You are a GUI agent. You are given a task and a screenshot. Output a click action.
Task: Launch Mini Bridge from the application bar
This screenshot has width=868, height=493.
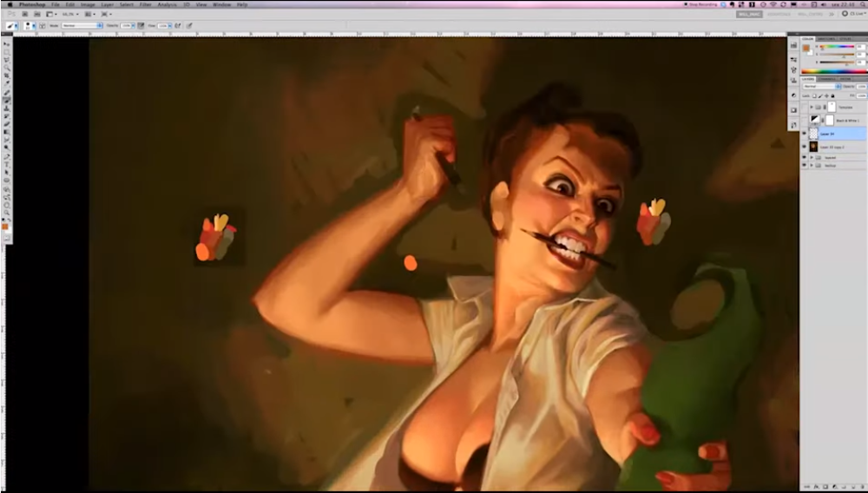tap(37, 14)
